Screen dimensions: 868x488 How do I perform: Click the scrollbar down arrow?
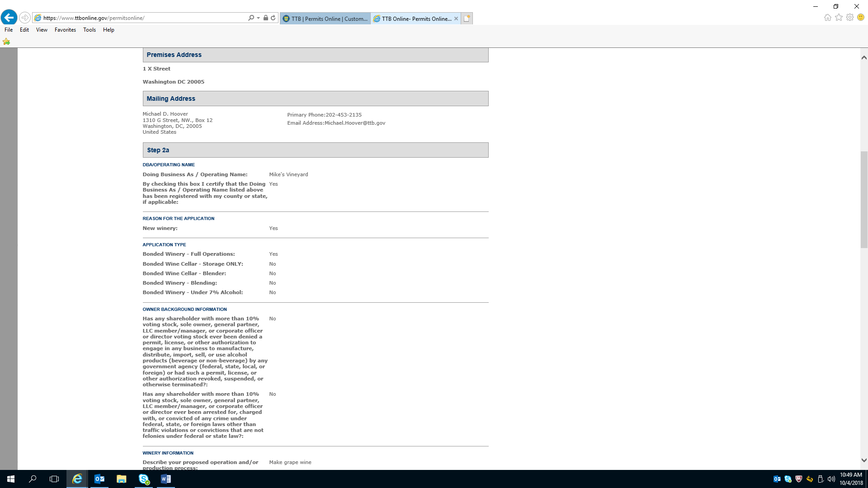pos(864,460)
